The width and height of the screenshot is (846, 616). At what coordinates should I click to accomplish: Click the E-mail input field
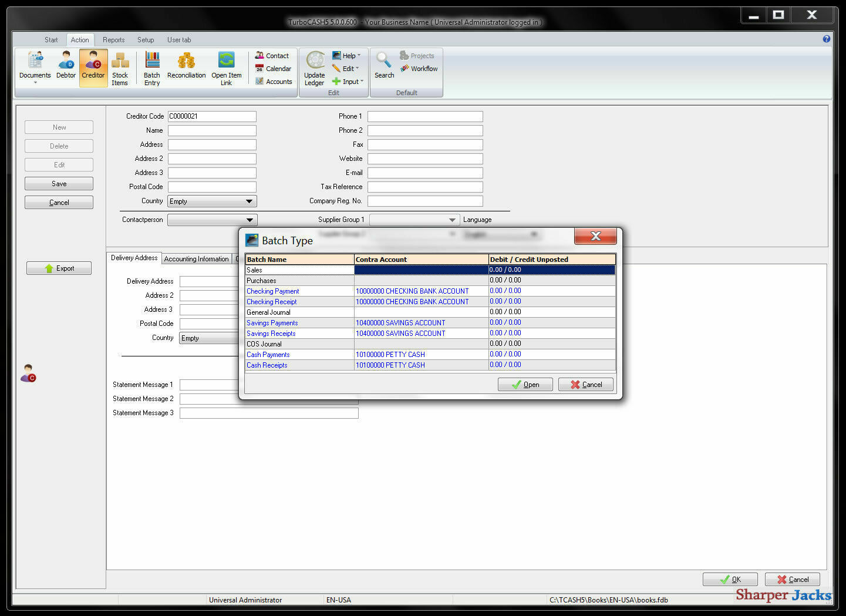pos(425,173)
